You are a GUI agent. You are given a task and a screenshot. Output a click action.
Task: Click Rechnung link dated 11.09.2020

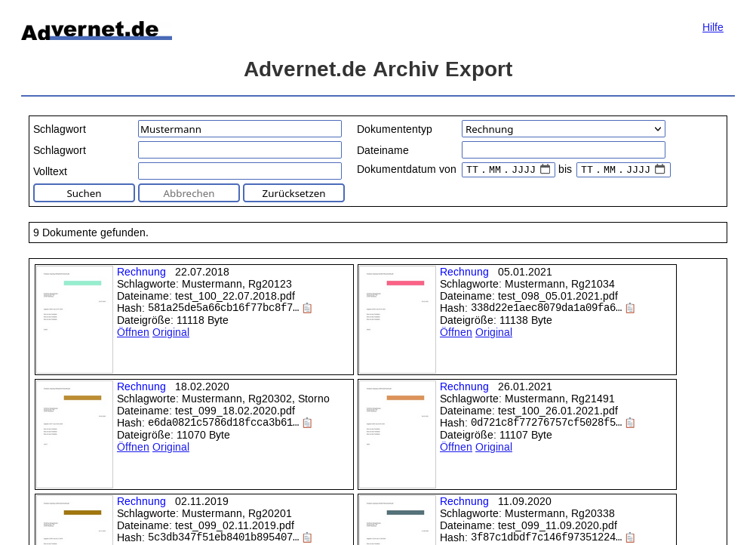464,501
